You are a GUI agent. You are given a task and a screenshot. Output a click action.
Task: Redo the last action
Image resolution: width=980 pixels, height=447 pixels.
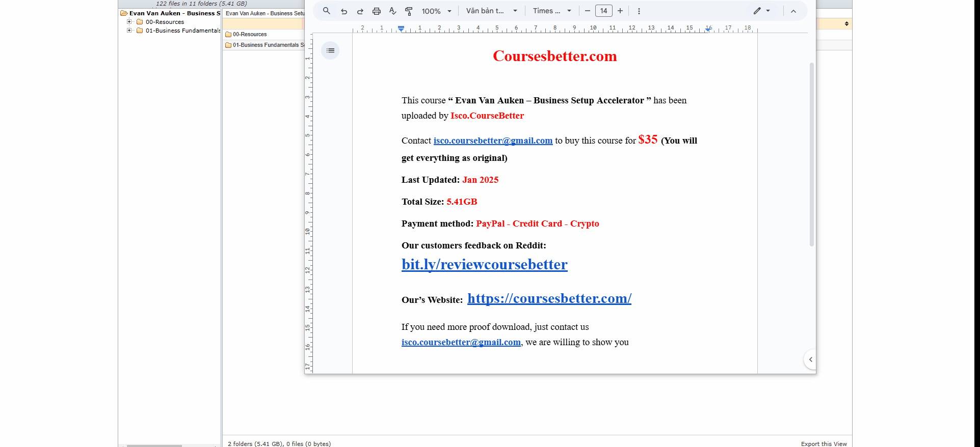(x=360, y=11)
